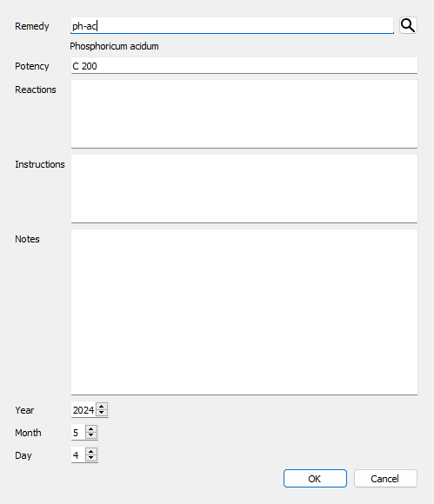The width and height of the screenshot is (434, 504).
Task: Place cursor in the Reactions text area
Action: [244, 114]
